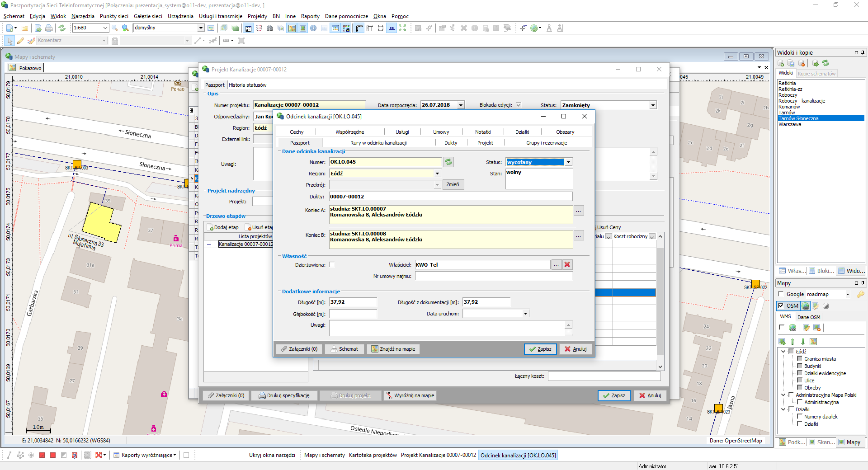
Task: Click the green down arrow in Mapy panel
Action: pos(803,342)
